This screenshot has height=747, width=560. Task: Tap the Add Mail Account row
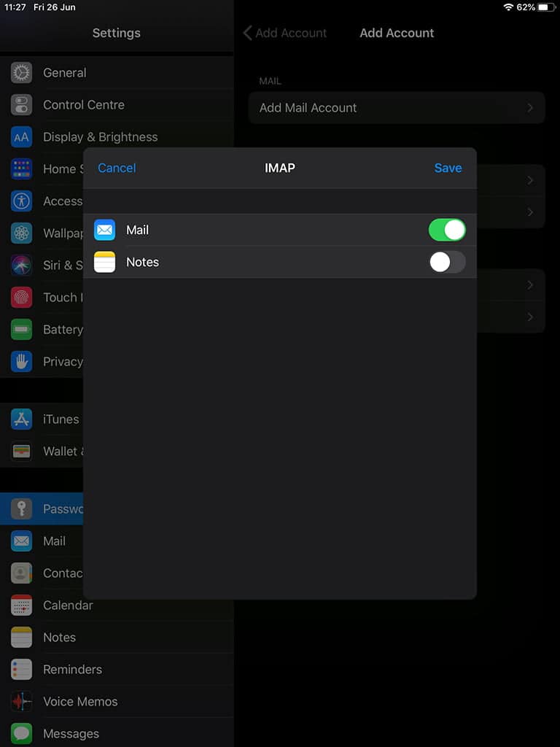(397, 108)
